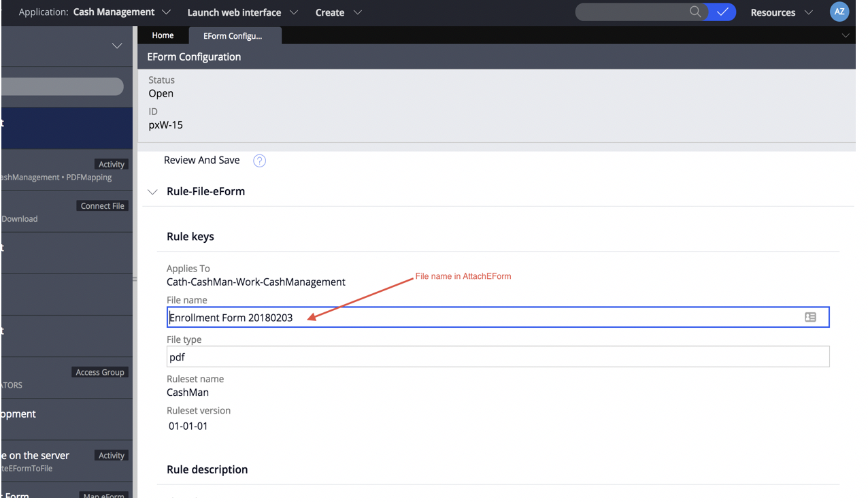Screen dimensions: 868x502
Task: Collapse the left panel chevron
Action: pos(117,46)
